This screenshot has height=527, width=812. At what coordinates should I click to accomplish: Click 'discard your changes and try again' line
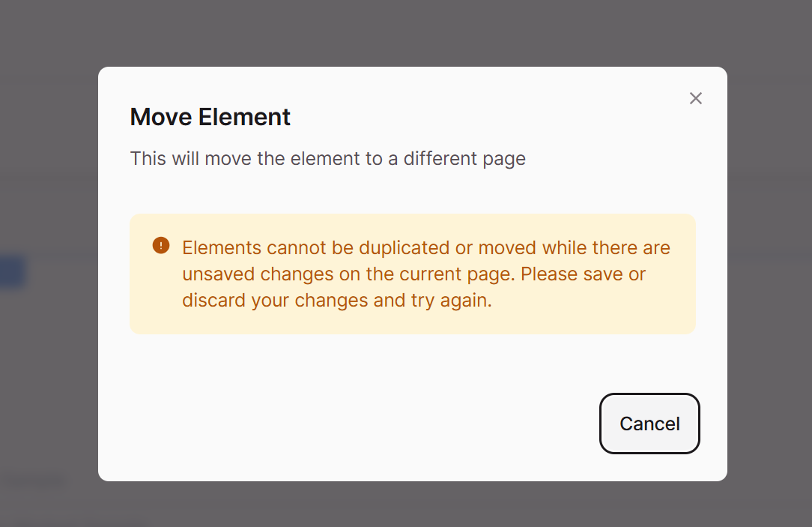[336, 300]
